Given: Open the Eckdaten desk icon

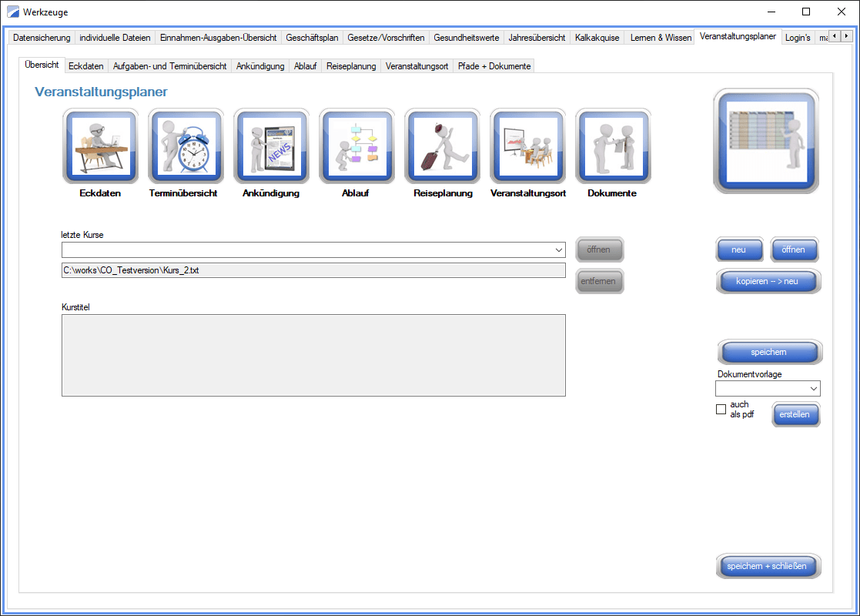Looking at the screenshot, I should point(100,146).
